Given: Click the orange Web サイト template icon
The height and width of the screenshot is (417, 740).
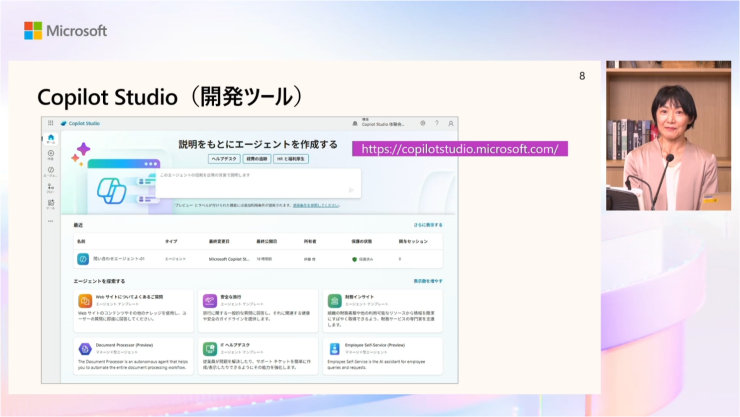Looking at the screenshot, I should (85, 300).
